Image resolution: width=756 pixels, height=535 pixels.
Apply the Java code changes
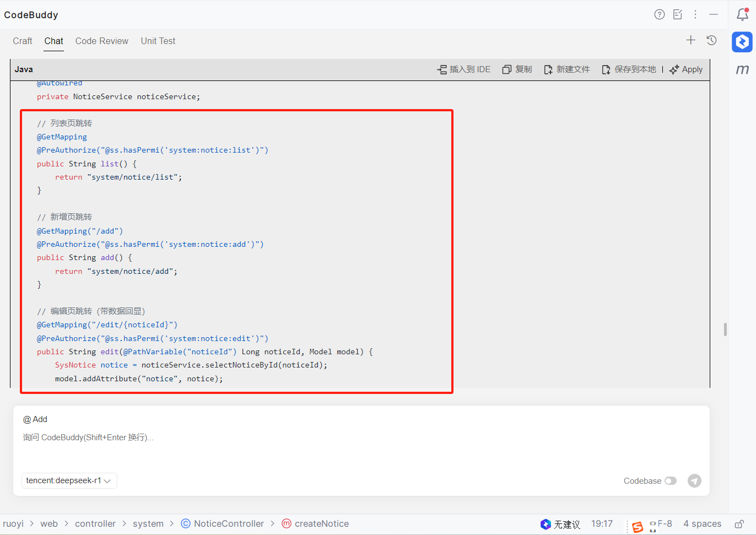[x=686, y=69]
